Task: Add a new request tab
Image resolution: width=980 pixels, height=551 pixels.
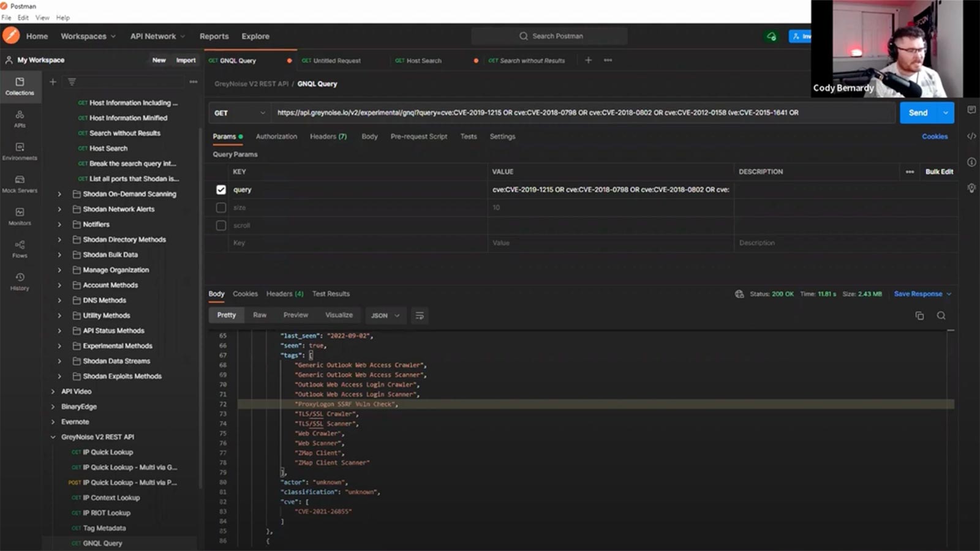Action: coord(588,60)
